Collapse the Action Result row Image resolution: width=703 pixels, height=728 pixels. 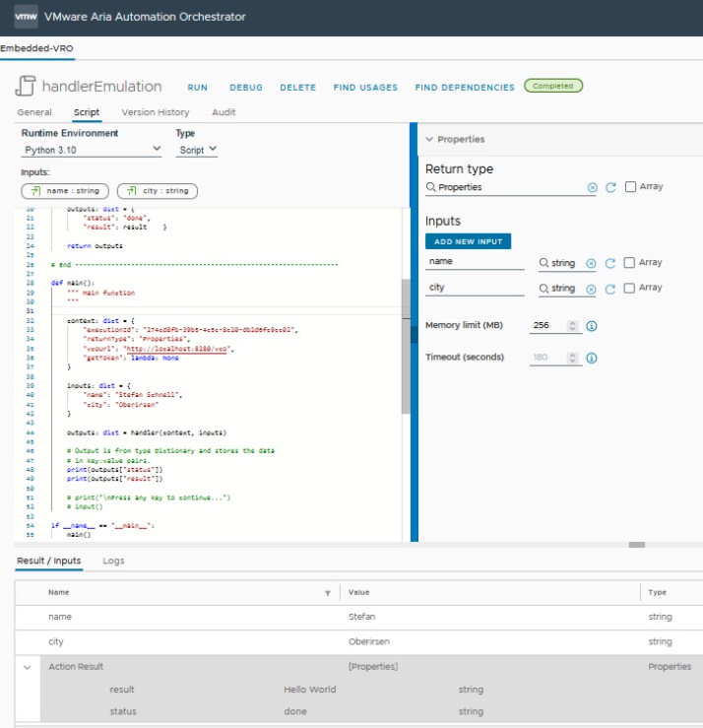click(28, 668)
